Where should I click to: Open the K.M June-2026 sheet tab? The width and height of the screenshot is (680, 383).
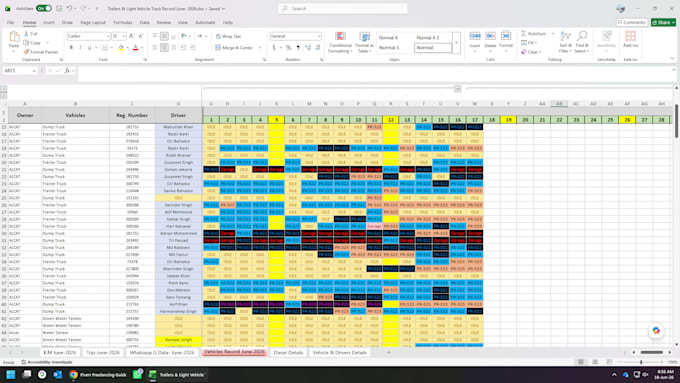pyautogui.click(x=59, y=353)
